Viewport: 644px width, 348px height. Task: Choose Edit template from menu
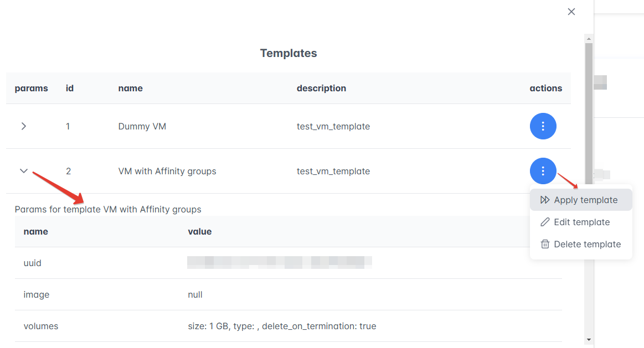pos(581,222)
